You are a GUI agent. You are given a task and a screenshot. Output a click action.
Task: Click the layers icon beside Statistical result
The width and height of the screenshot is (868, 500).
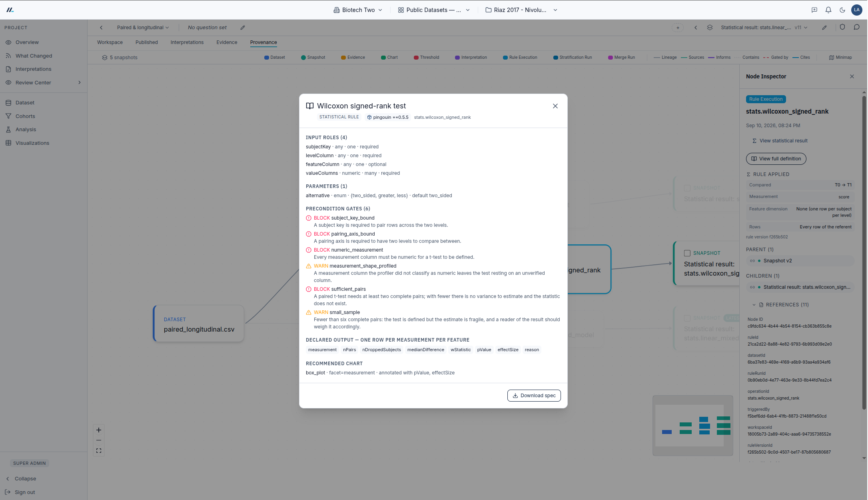pyautogui.click(x=710, y=28)
